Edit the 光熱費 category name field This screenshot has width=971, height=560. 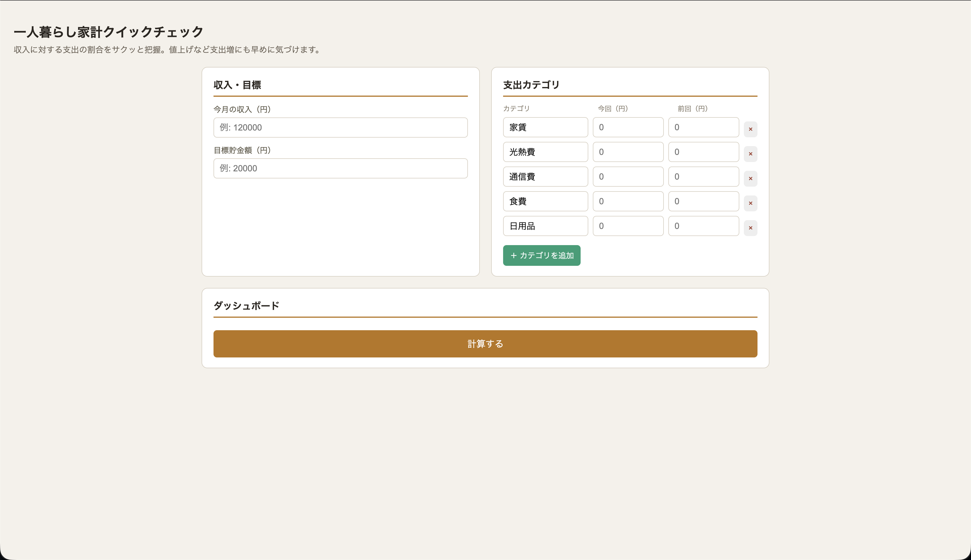coord(545,152)
